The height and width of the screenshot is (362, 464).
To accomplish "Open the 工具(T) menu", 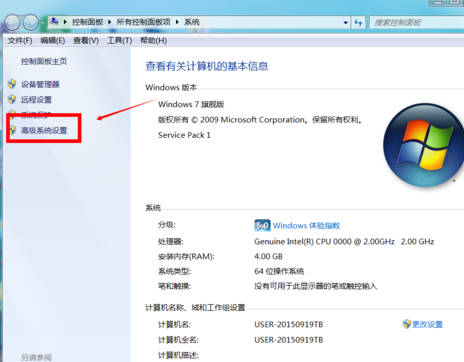I will 119,41.
